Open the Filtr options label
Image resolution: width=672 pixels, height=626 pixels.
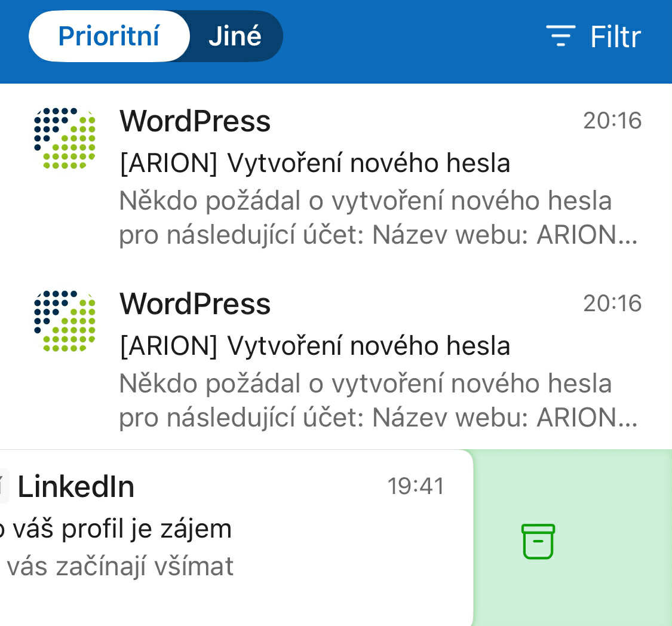[615, 36]
